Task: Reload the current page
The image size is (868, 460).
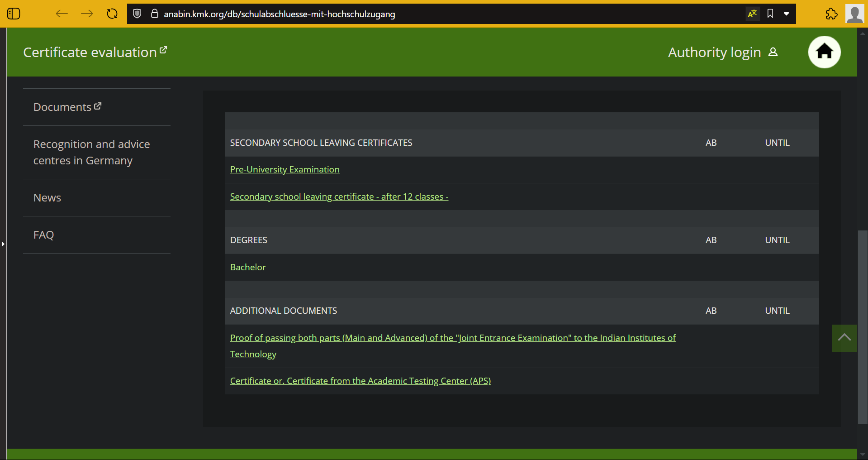Action: 112,14
